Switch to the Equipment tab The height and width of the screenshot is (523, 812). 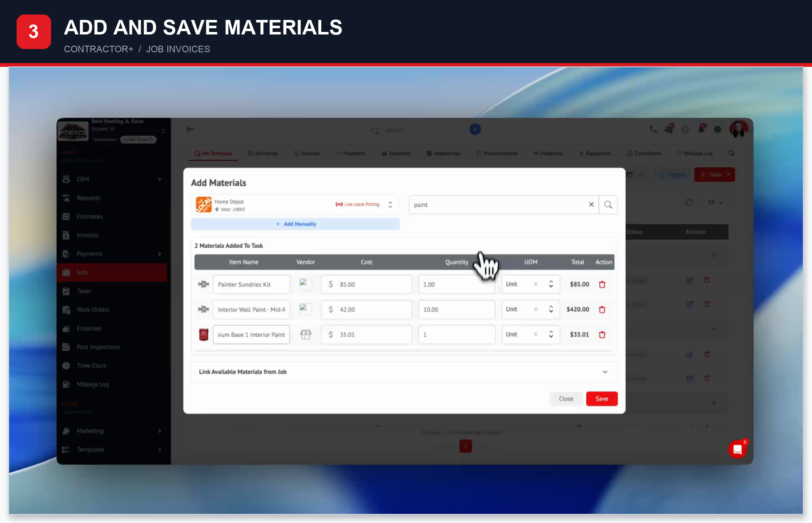click(x=595, y=154)
